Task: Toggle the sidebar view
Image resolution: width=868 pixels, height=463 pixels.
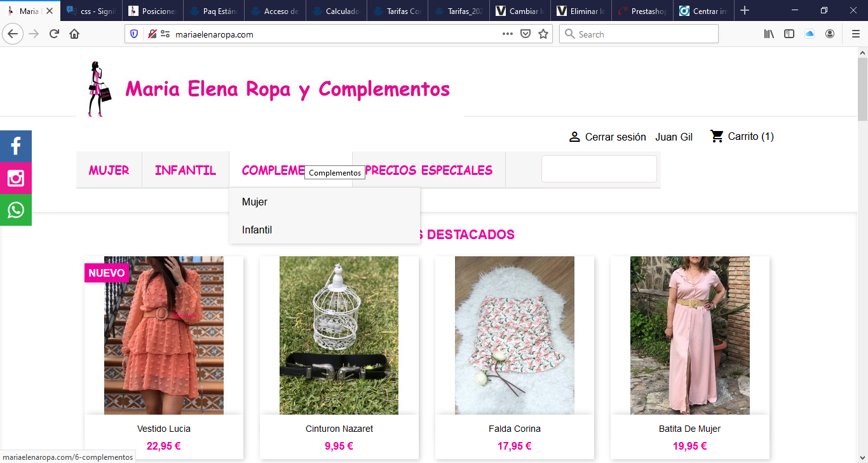Action: [x=789, y=34]
